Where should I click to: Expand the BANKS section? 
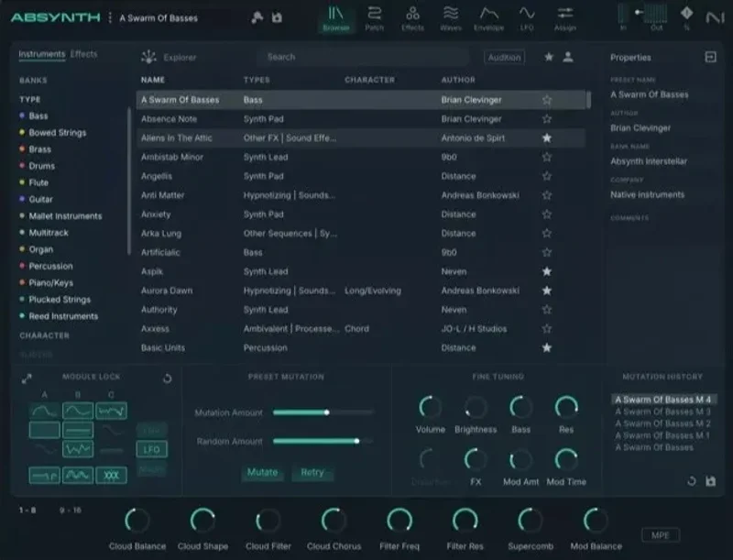tap(33, 81)
